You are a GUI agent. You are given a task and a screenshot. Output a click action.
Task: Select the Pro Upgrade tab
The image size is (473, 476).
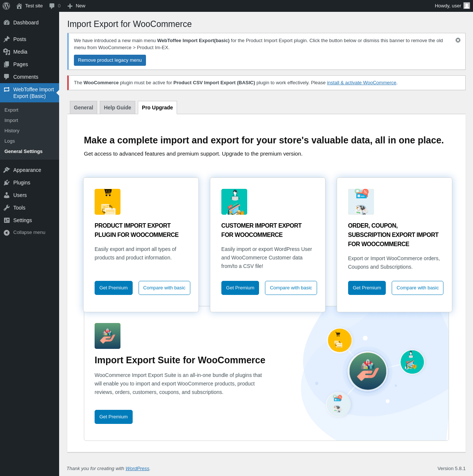[x=157, y=108]
